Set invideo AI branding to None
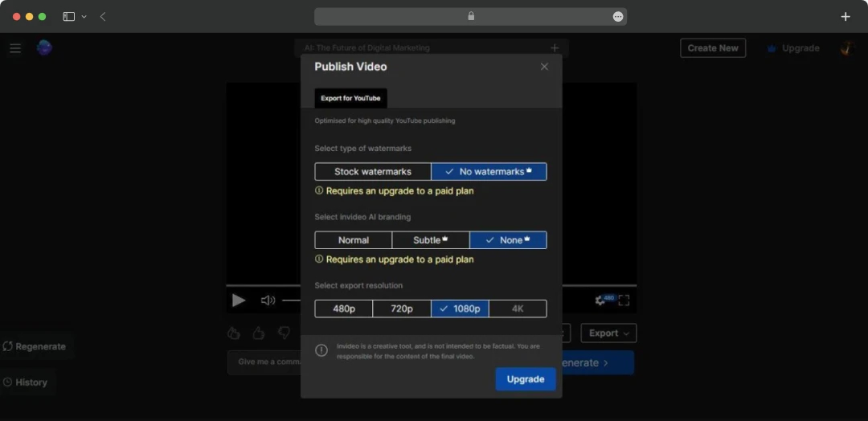The height and width of the screenshot is (421, 868). point(508,240)
